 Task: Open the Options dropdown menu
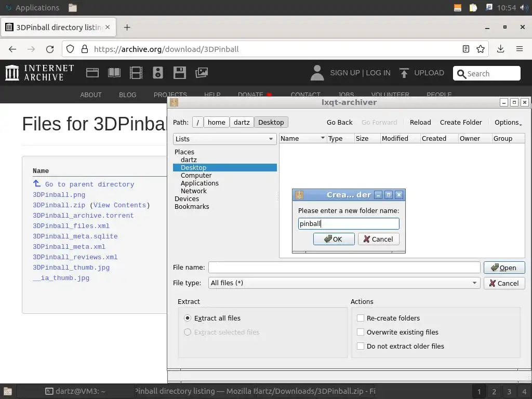pyautogui.click(x=508, y=123)
